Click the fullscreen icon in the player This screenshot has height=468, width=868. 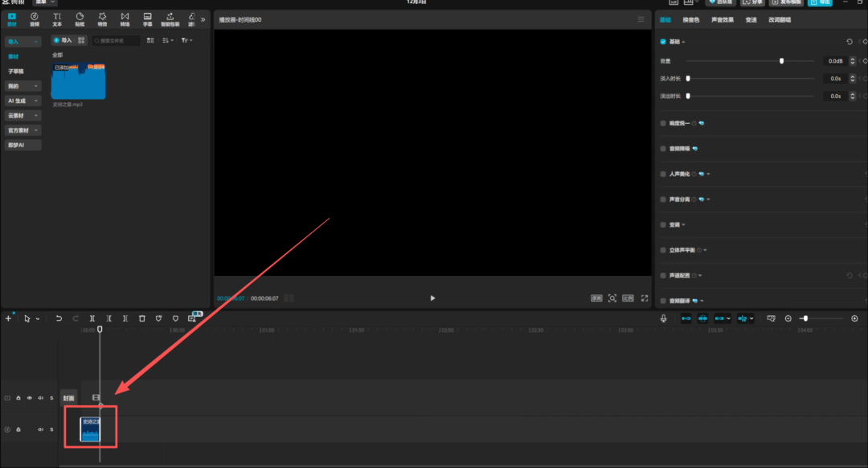(644, 298)
